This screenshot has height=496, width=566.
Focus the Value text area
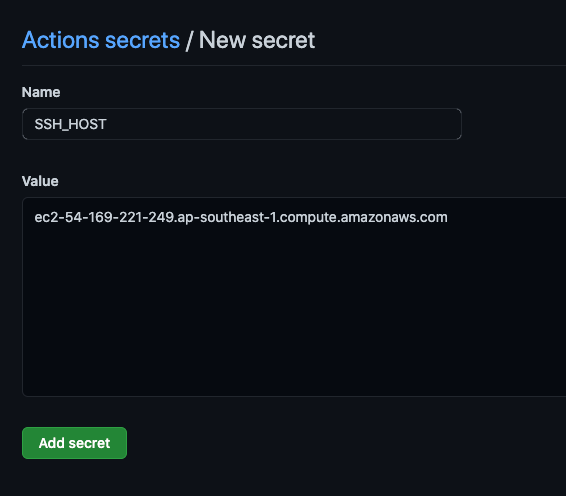click(x=294, y=297)
